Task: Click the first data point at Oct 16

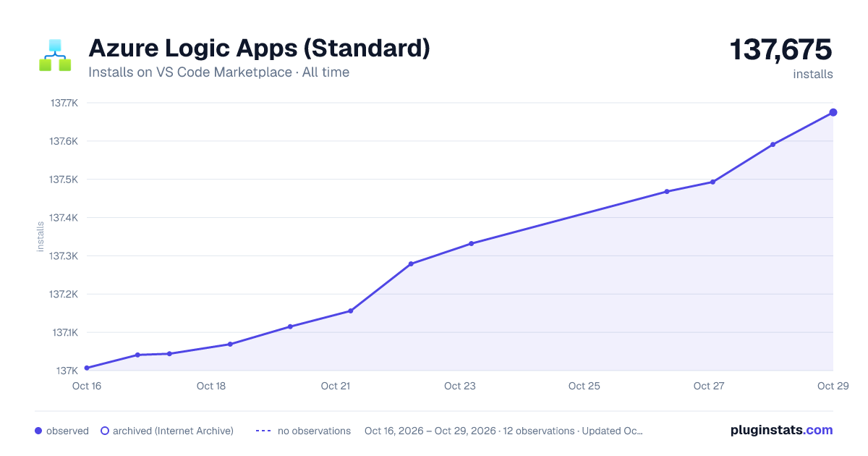Action: click(87, 368)
